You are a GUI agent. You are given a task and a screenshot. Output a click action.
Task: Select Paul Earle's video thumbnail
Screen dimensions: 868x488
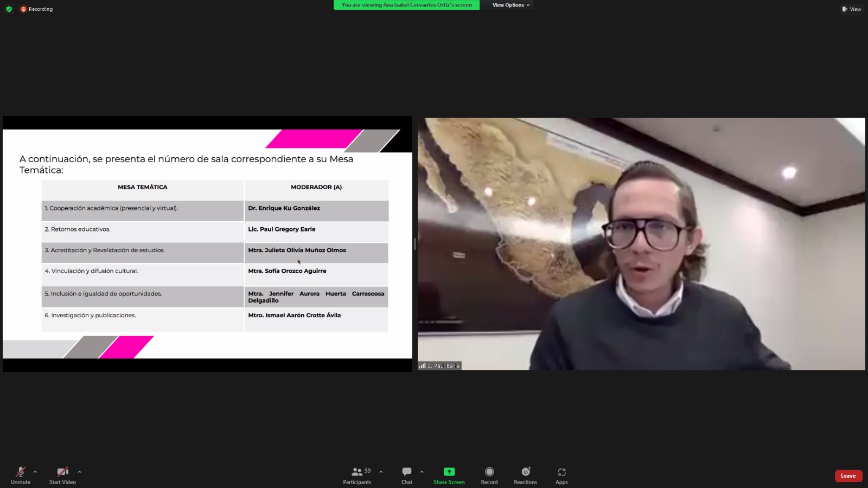(x=641, y=244)
